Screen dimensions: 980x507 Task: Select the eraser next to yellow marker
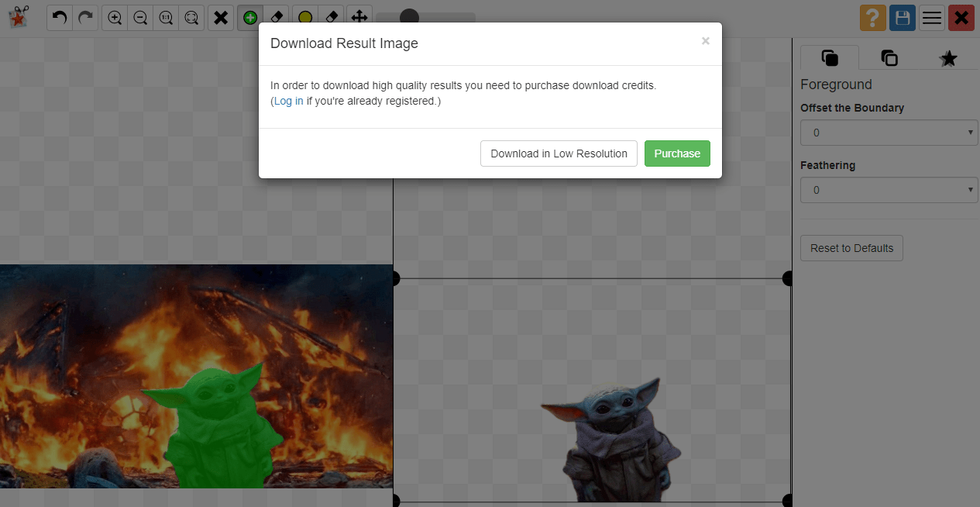coord(331,18)
